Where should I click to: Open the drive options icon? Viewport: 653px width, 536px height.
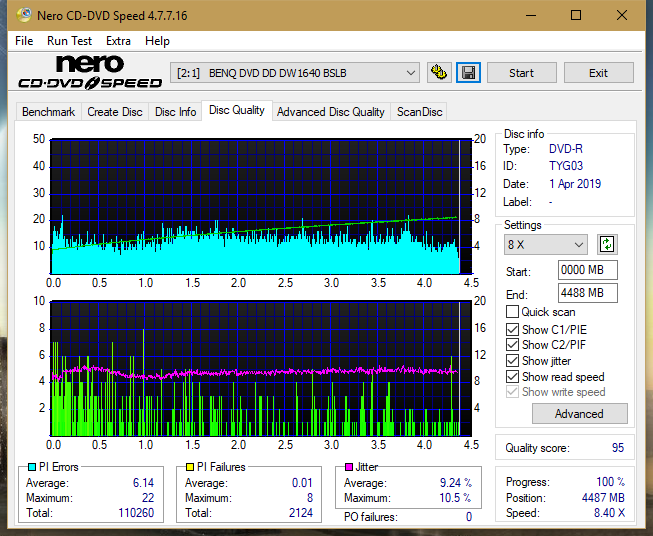click(x=439, y=73)
